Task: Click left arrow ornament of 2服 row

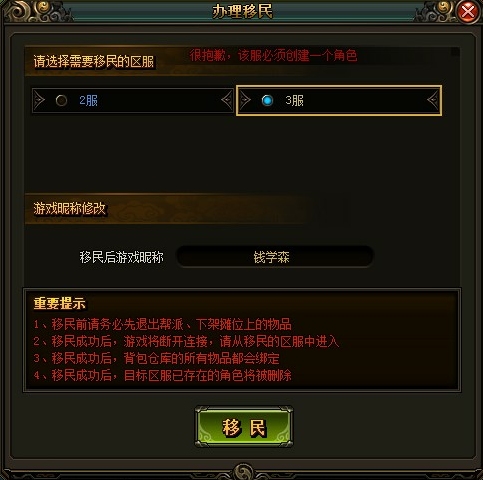Action: coord(39,100)
